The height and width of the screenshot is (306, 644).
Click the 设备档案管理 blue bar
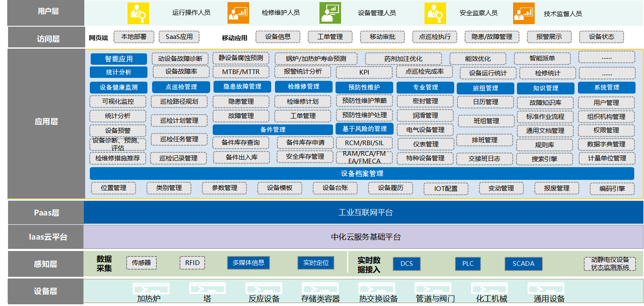click(362, 174)
